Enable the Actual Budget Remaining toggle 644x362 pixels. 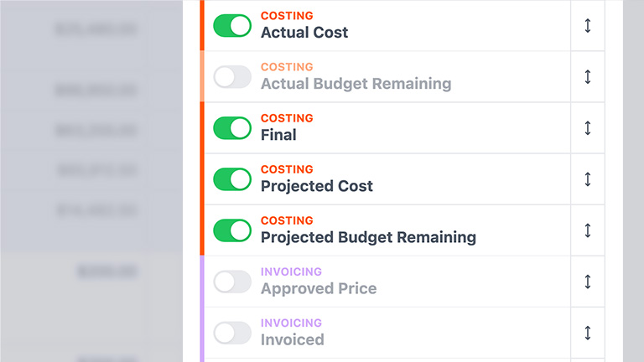pos(232,77)
